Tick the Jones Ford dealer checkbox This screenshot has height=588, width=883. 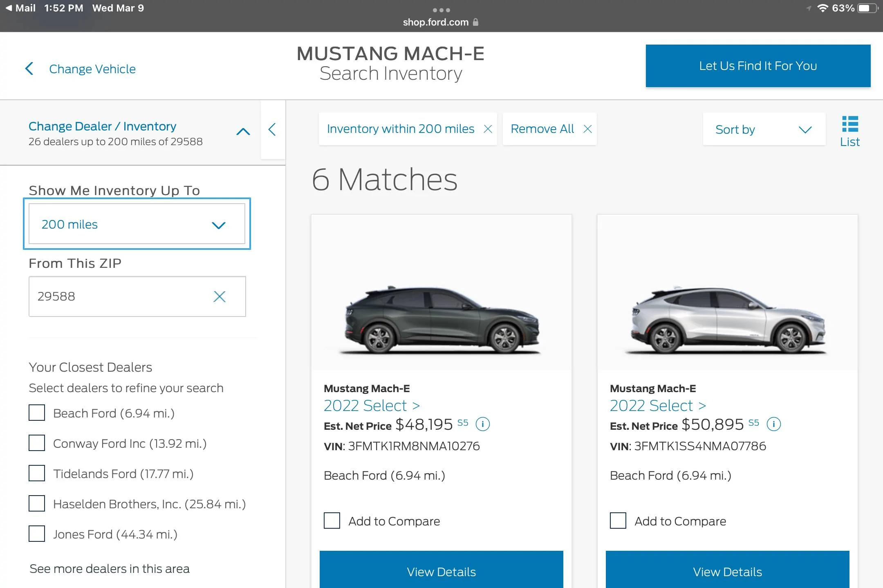[x=37, y=534]
